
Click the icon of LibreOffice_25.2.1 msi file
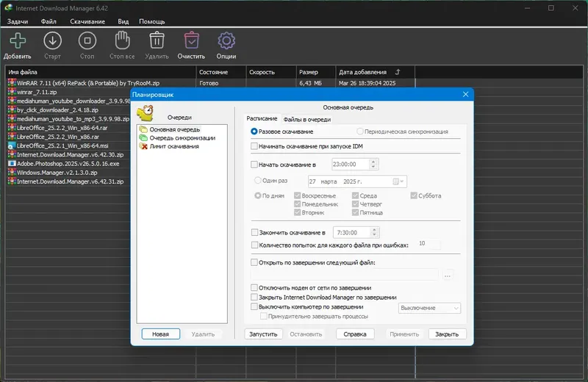pyautogui.click(x=12, y=146)
